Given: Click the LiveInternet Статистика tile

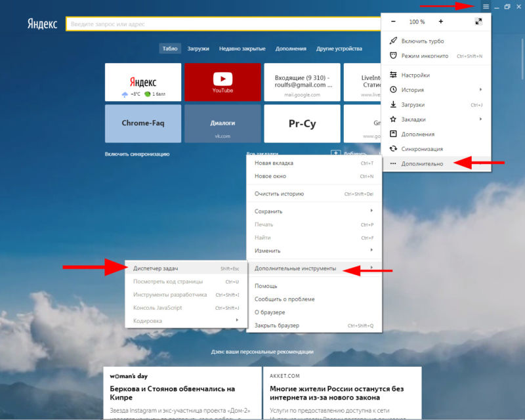Looking at the screenshot, I should click(362, 82).
